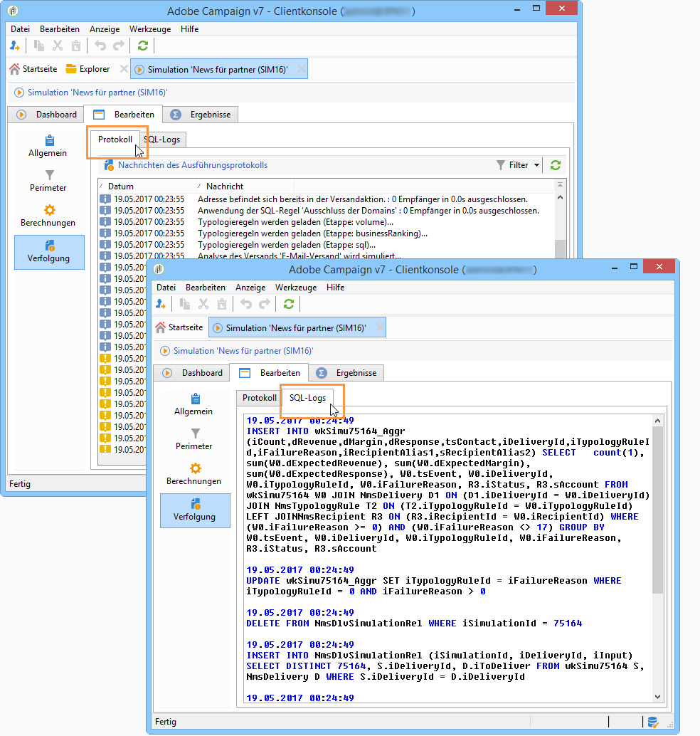The width and height of the screenshot is (700, 736).
Task: Open Allgemein clipboard icon in front window
Action: [x=195, y=399]
